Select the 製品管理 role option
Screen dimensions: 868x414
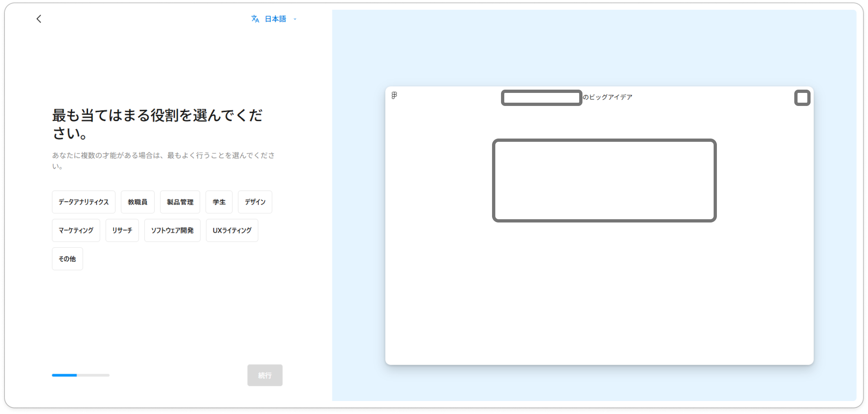[x=180, y=202]
